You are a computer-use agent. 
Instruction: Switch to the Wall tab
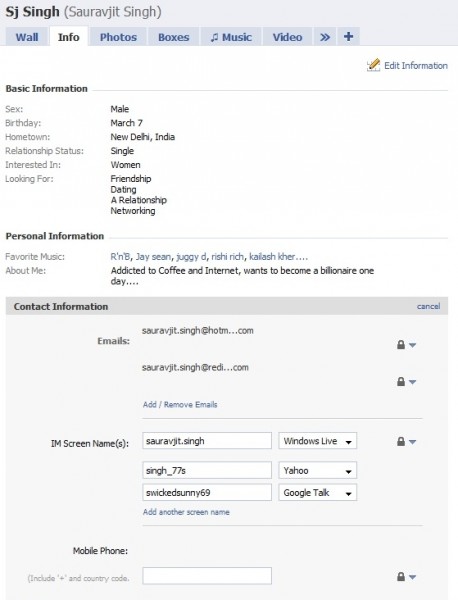27,37
